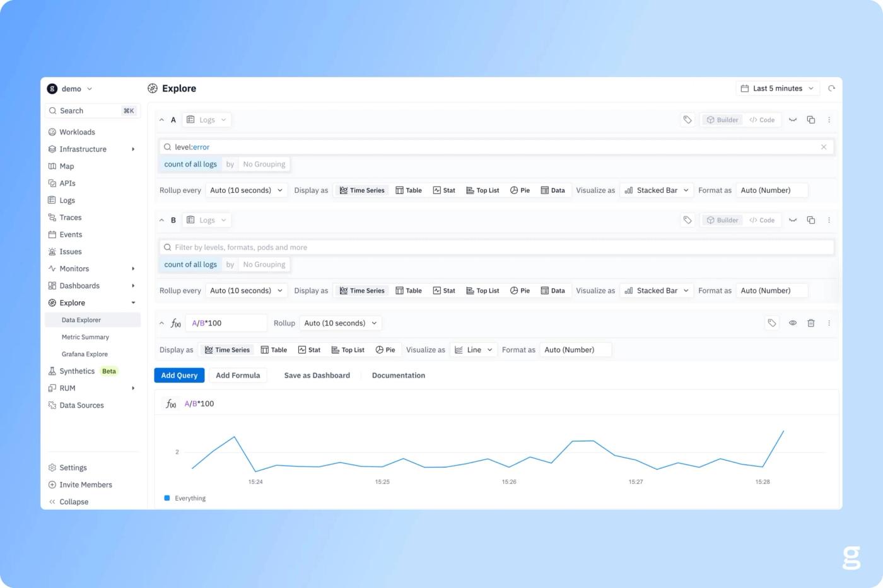The width and height of the screenshot is (883, 588).
Task: Duplicate query A with the copy icon
Action: 811,120
